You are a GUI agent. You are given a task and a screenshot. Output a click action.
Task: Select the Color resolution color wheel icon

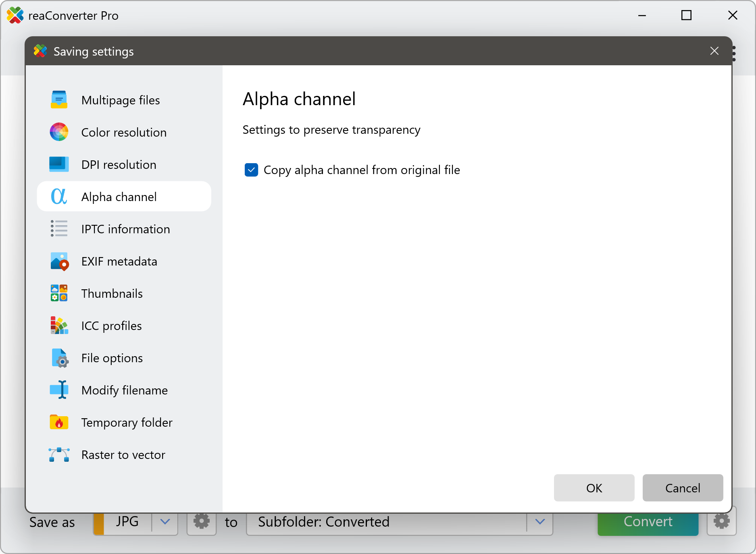tap(59, 132)
